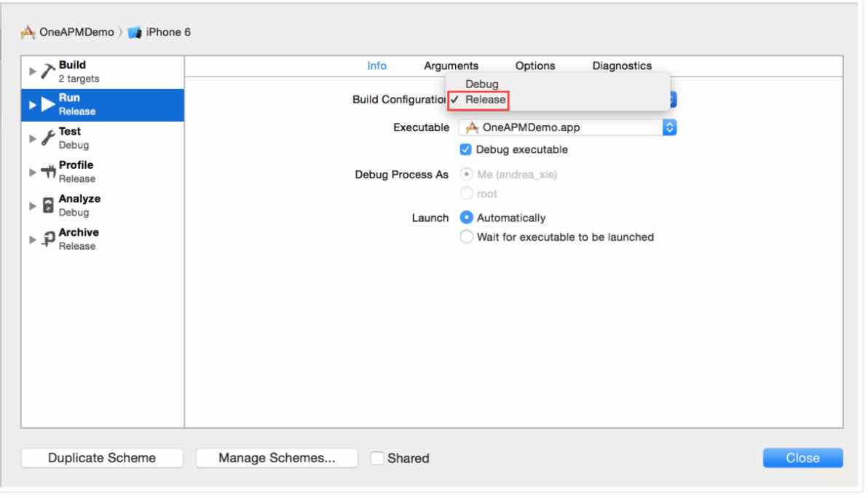Viewport: 868px width, 498px height.
Task: Toggle the Debug executable checkbox
Action: point(465,149)
